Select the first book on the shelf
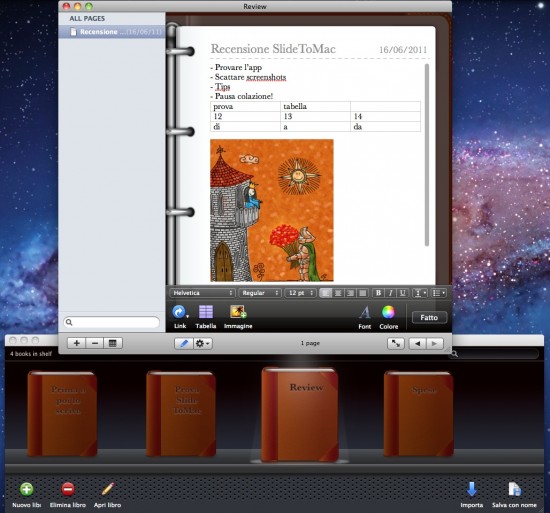The image size is (550, 513). coord(62,414)
